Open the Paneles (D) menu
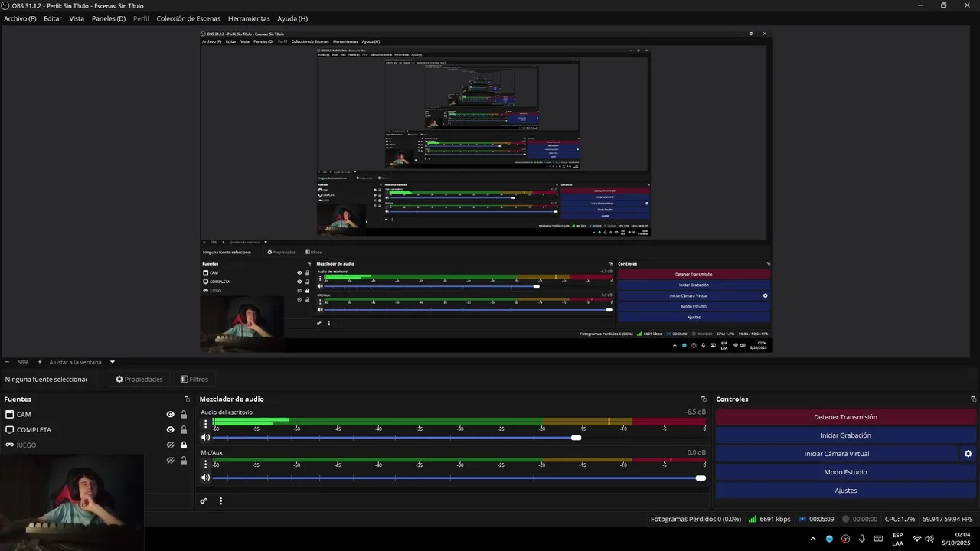Screen dimensions: 980x551 pos(109,18)
